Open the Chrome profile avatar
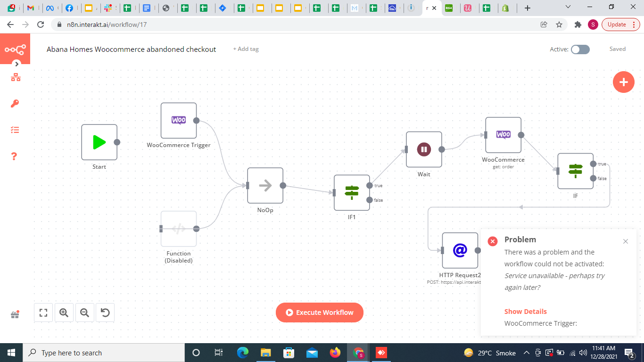 (x=593, y=25)
